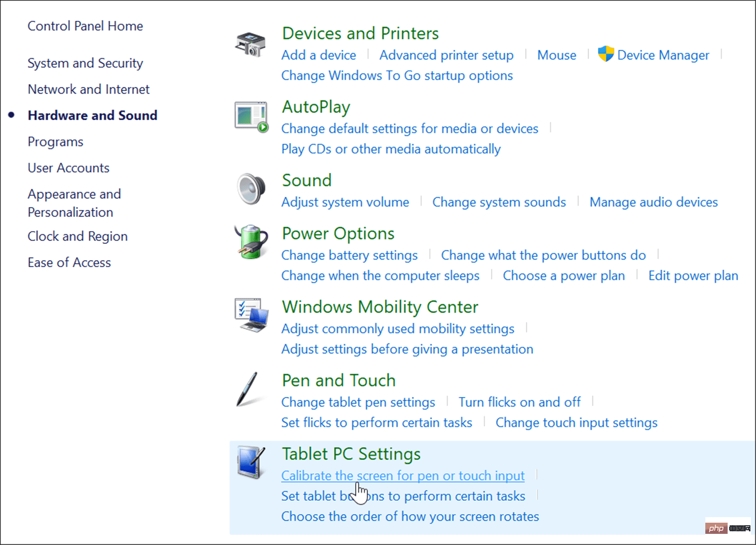This screenshot has height=545, width=756.
Task: Click Change Windows To Go startup options
Action: 397,76
